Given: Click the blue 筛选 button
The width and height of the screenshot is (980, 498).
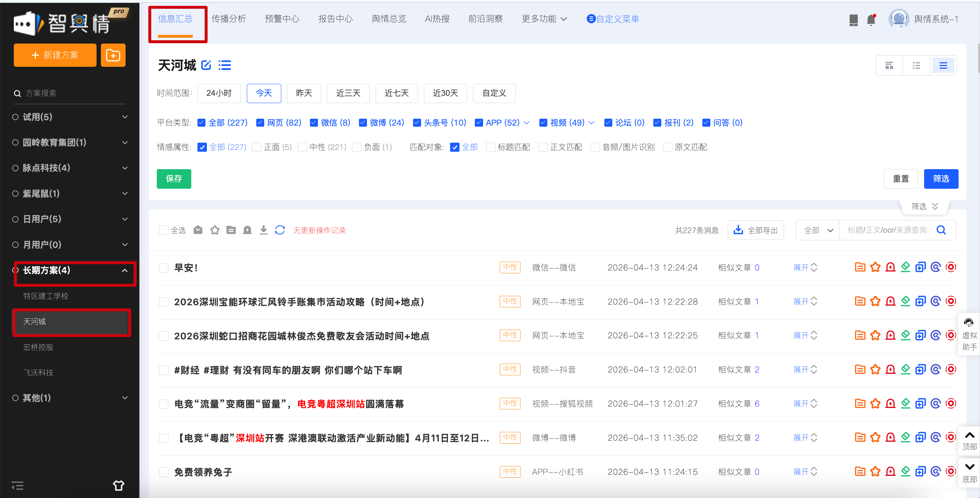Looking at the screenshot, I should tap(941, 179).
